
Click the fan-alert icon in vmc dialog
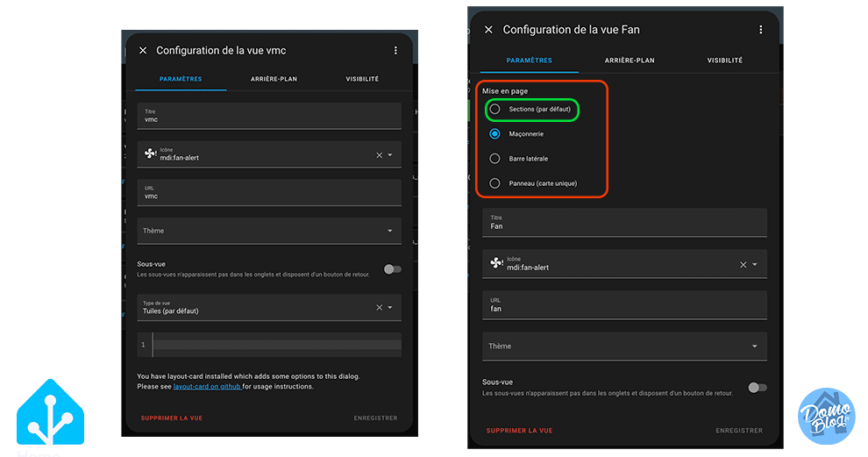tap(150, 154)
